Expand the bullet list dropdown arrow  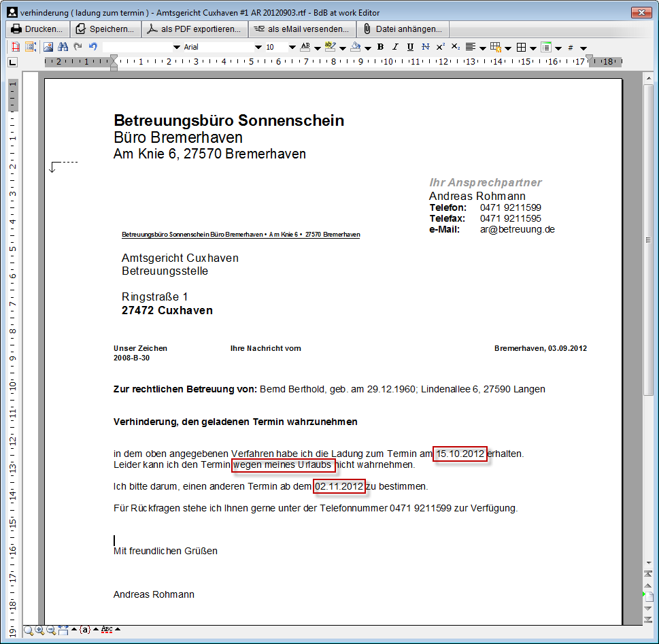pos(558,48)
